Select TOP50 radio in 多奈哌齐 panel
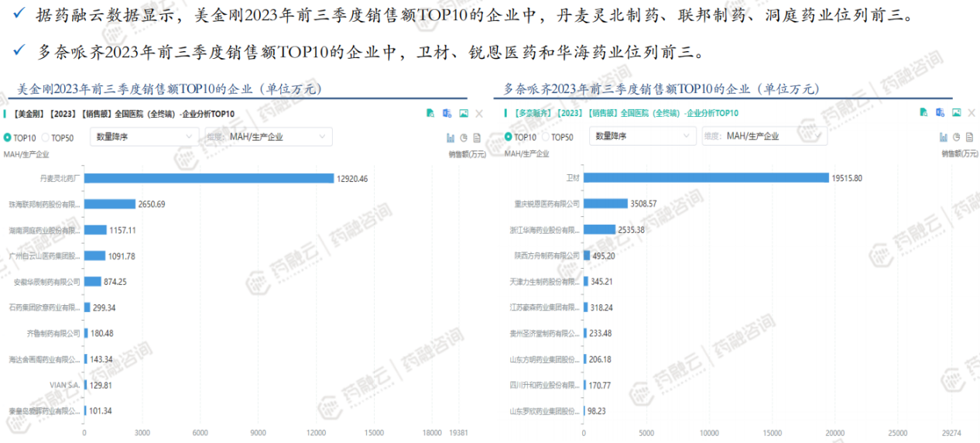Screen dimensions: 980x443 pos(546,137)
